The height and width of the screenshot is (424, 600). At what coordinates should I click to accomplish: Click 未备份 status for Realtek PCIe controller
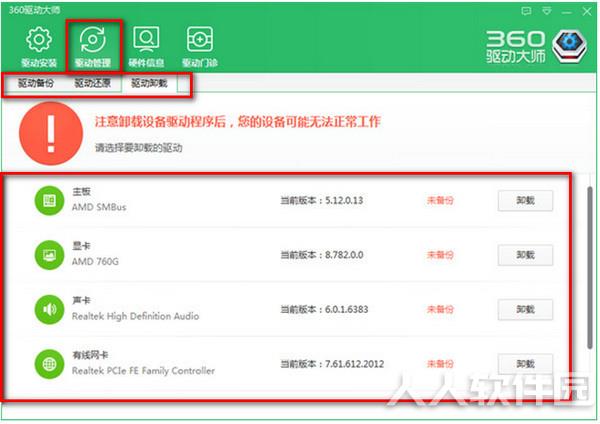440,364
